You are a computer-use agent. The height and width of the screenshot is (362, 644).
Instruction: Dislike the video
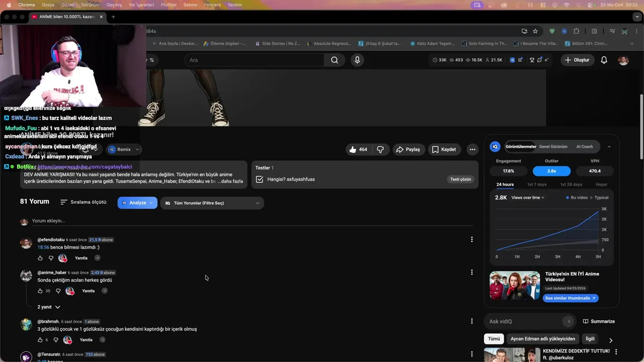(x=380, y=149)
